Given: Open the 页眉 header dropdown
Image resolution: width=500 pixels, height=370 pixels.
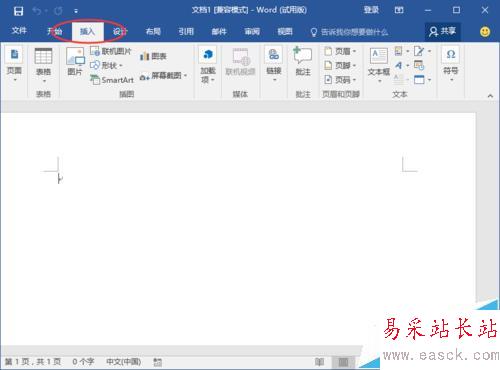Looking at the screenshot, I should (x=340, y=51).
